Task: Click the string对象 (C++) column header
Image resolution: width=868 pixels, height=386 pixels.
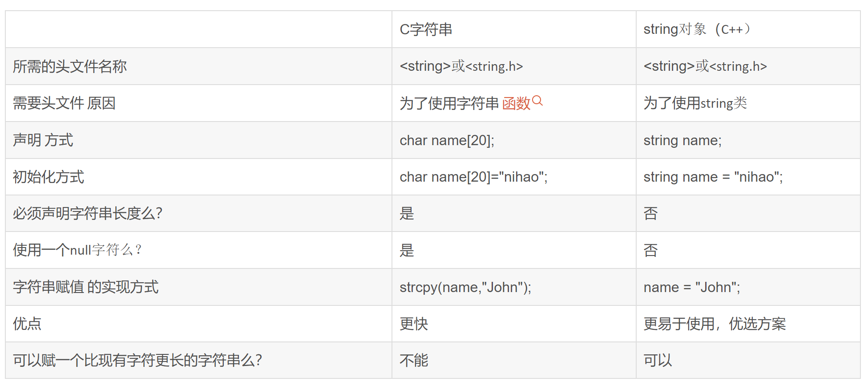Action: [x=696, y=29]
